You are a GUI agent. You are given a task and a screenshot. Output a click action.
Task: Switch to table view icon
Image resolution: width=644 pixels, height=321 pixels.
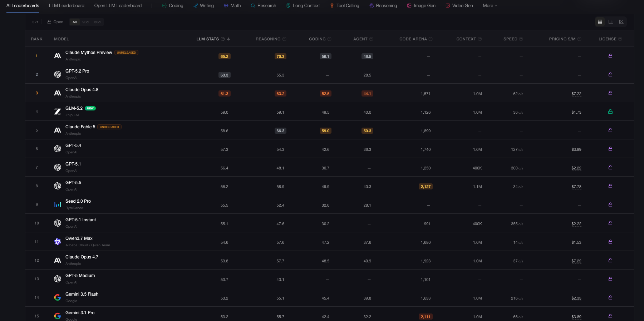(x=600, y=22)
